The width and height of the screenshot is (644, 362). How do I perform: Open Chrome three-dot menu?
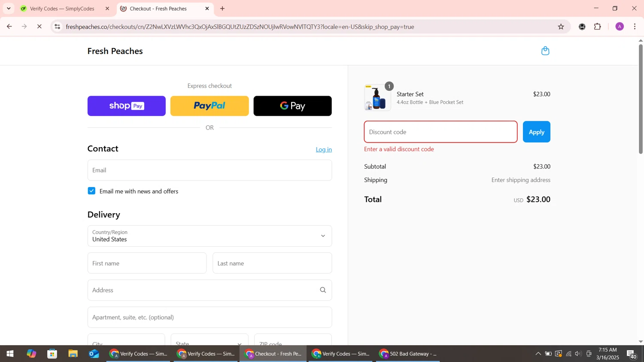[635, 27]
